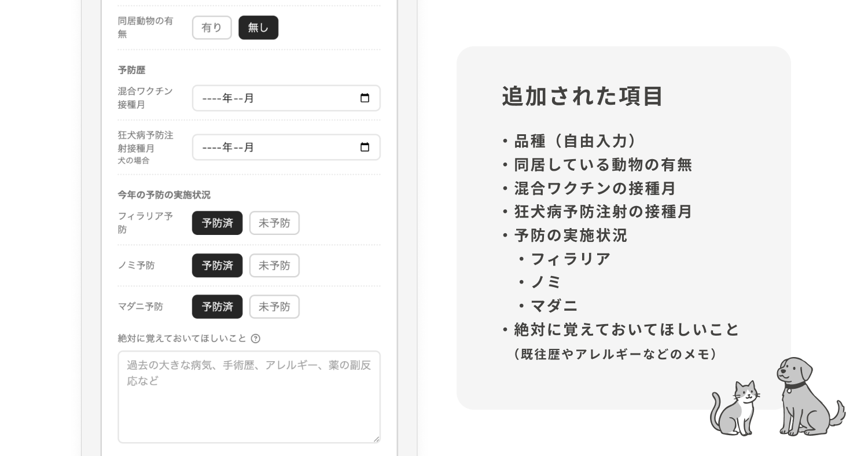Open calendar picker for 混合ワクチン接種月

pos(365,98)
